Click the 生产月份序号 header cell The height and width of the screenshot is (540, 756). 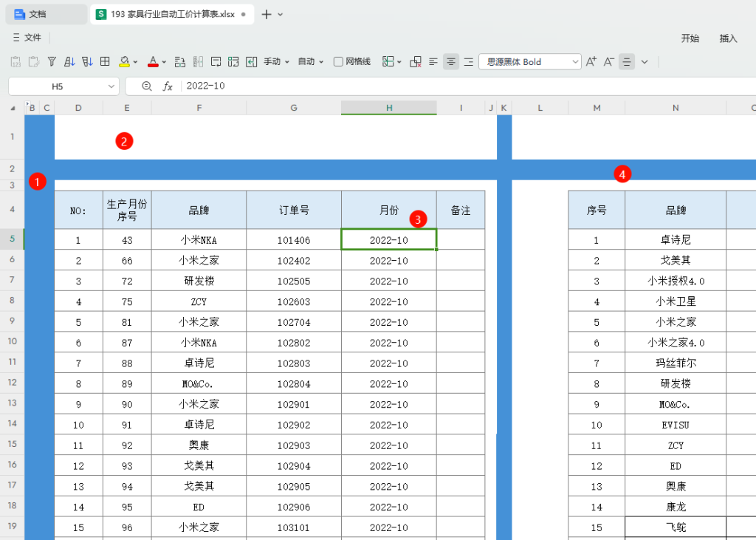(x=127, y=210)
